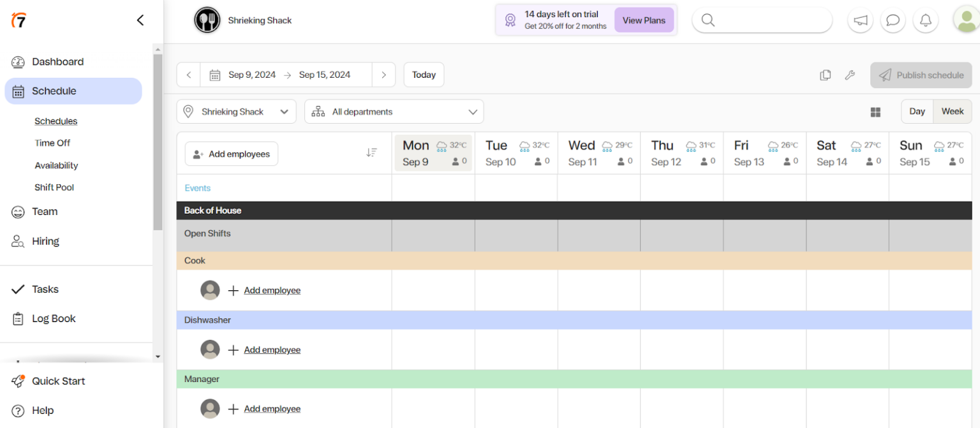Open the All departments dropdown

[x=393, y=111]
